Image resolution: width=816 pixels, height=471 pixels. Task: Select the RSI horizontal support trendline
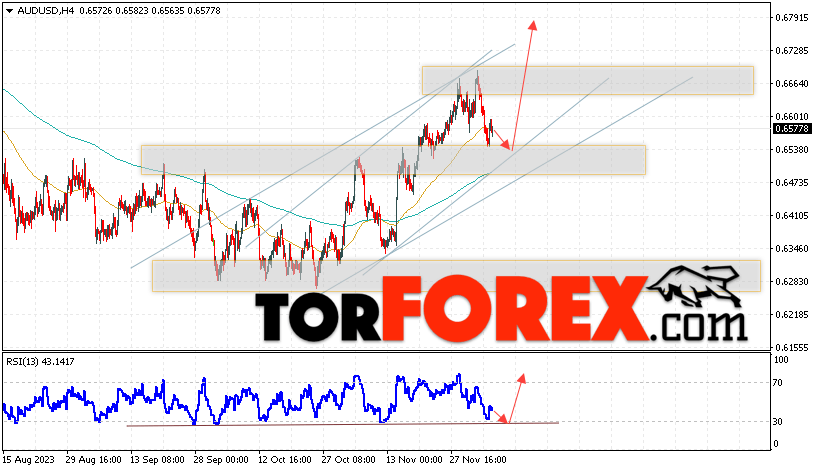click(x=342, y=424)
